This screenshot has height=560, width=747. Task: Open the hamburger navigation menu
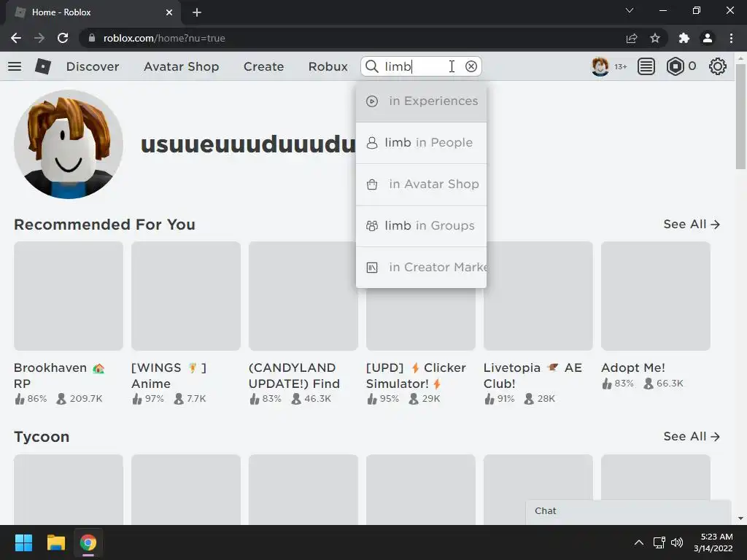(x=15, y=66)
